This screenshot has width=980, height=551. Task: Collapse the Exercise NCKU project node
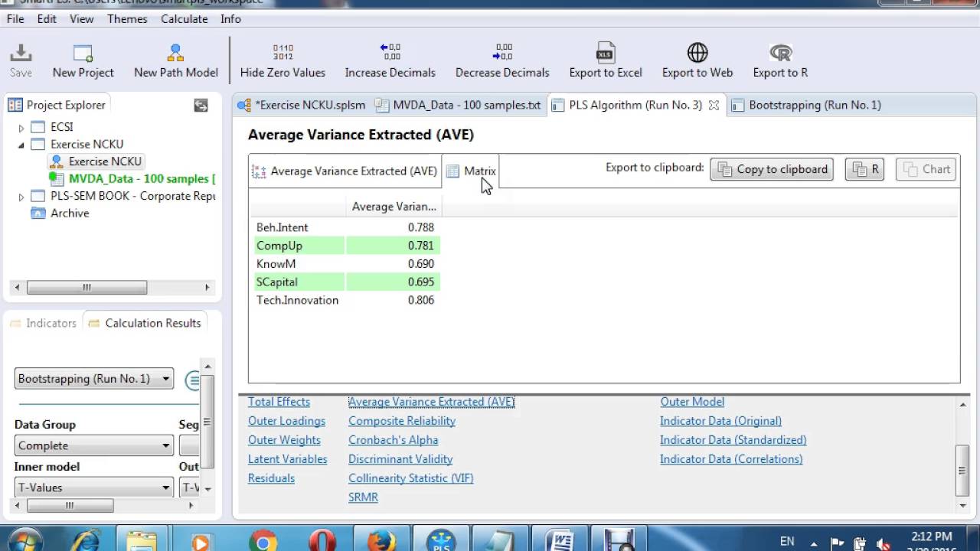pyautogui.click(x=21, y=145)
